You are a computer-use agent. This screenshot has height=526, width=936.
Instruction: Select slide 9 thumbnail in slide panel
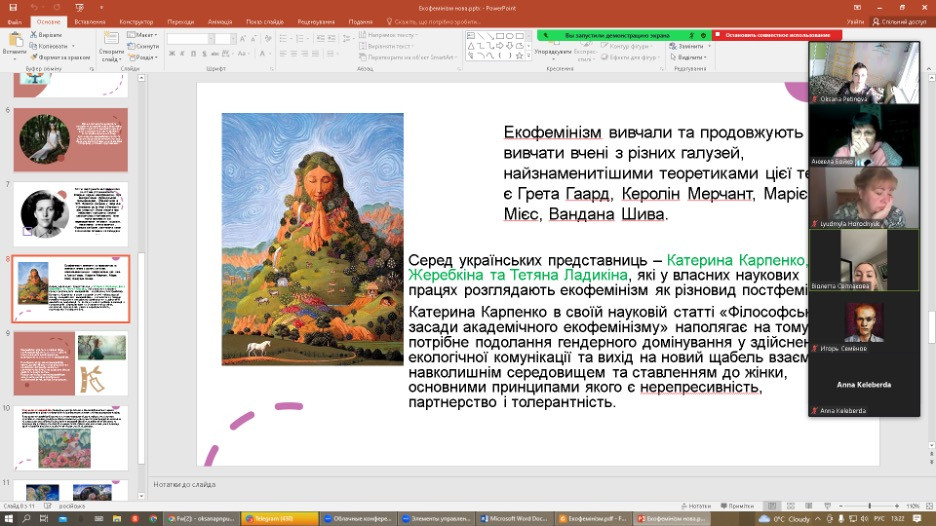[70, 363]
